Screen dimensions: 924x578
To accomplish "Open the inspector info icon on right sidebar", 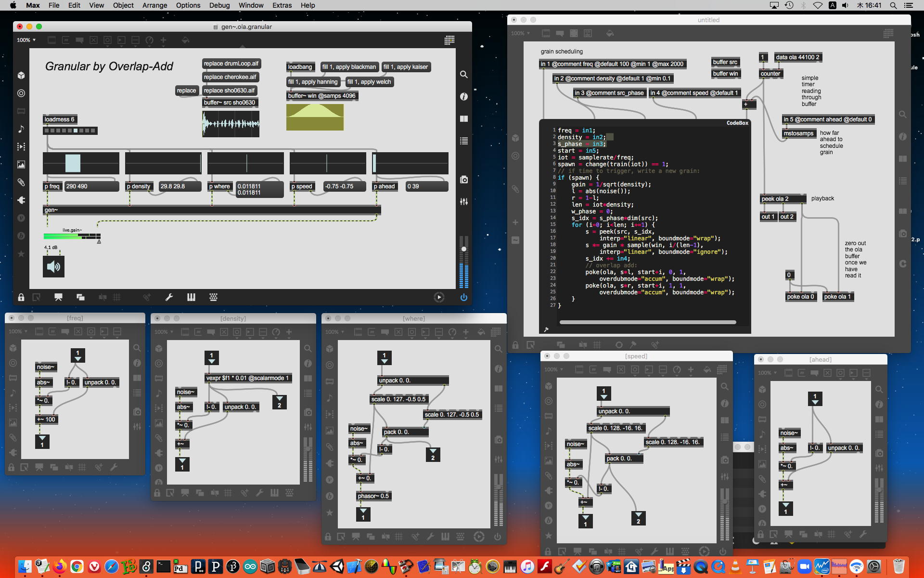I will [463, 96].
